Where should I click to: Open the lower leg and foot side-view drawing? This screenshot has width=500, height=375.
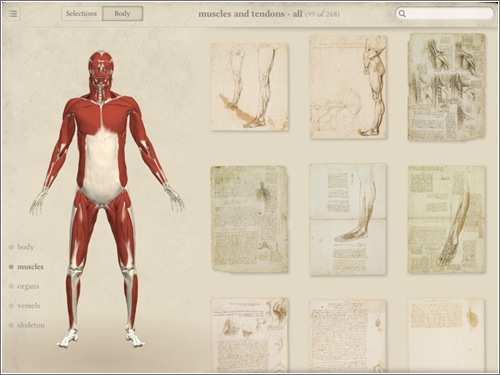348,219
